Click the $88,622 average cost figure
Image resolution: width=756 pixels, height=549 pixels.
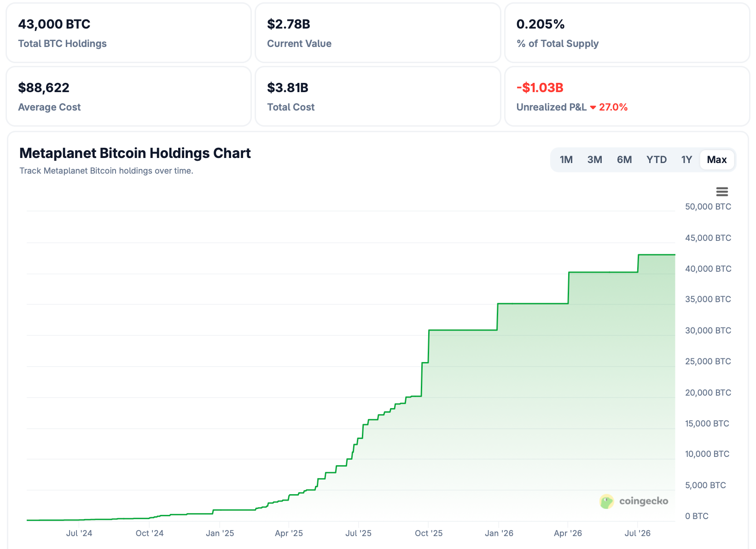coord(44,88)
